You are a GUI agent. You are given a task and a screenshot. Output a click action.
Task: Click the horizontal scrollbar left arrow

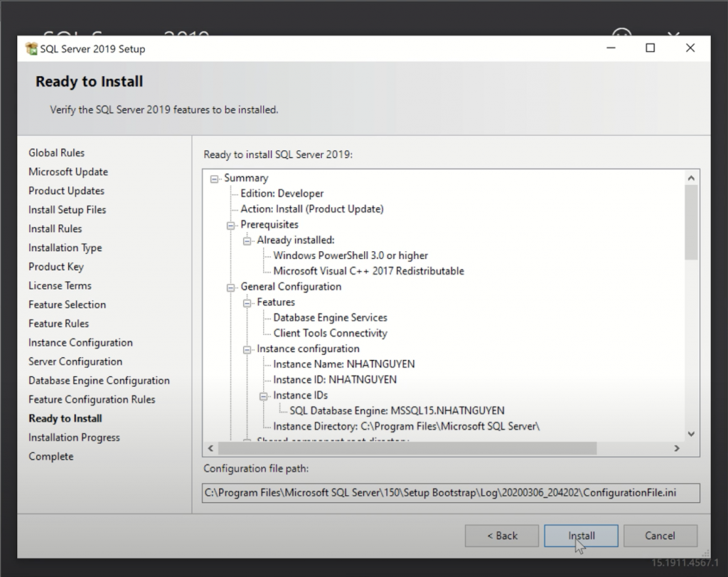tap(210, 448)
